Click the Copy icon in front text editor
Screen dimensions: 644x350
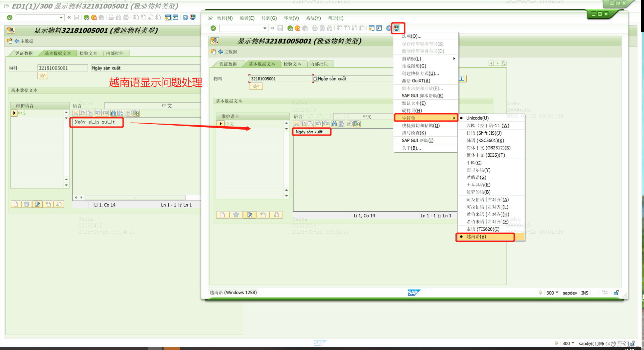303,124
